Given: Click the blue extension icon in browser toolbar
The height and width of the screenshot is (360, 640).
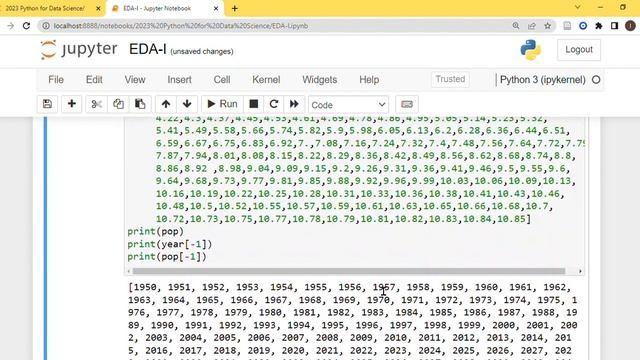Looking at the screenshot, I should (x=583, y=26).
